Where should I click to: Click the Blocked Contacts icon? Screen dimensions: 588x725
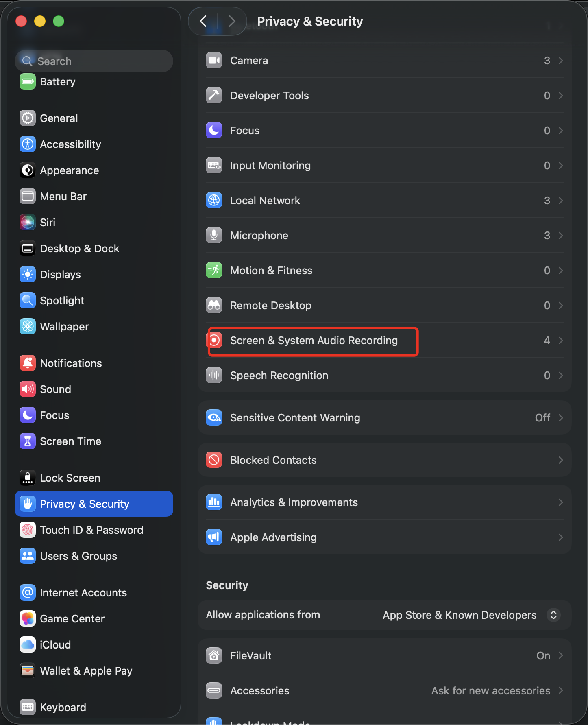[x=214, y=460]
